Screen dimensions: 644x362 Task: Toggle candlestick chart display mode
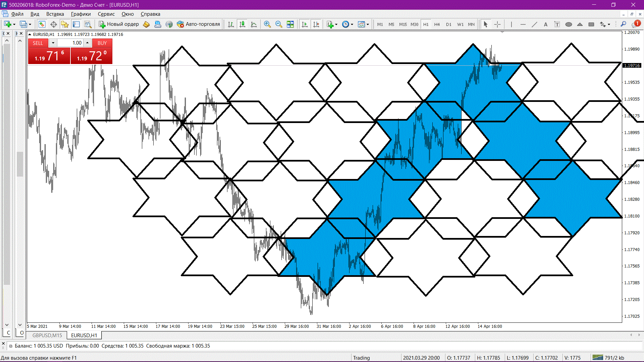(242, 24)
